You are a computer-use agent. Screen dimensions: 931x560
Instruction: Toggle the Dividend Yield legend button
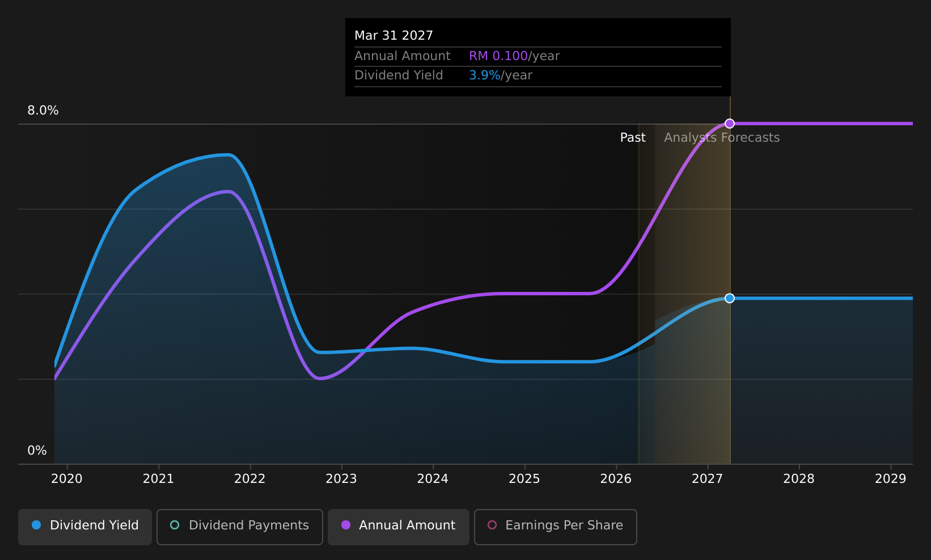(85, 527)
